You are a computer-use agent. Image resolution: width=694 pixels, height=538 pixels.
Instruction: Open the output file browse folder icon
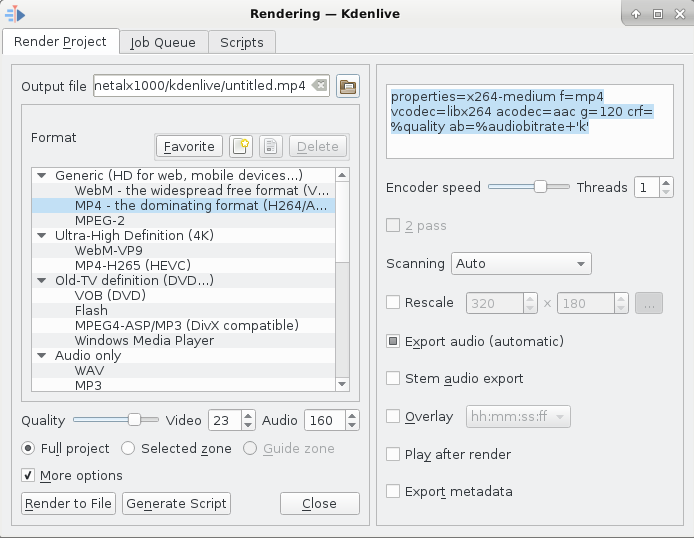pyautogui.click(x=347, y=86)
